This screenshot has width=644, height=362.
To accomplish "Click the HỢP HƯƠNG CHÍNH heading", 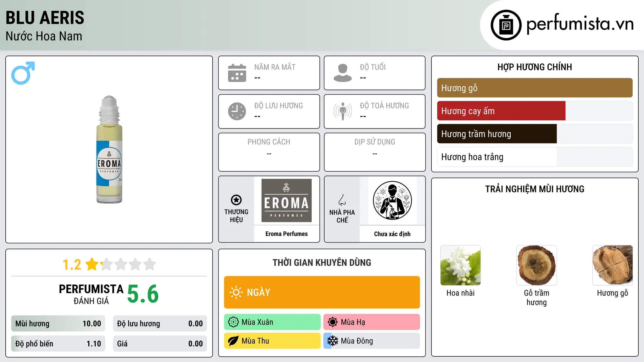I will (x=535, y=67).
